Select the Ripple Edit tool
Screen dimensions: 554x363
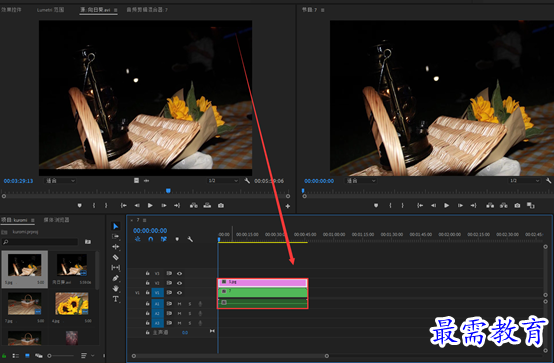pyautogui.click(x=116, y=247)
